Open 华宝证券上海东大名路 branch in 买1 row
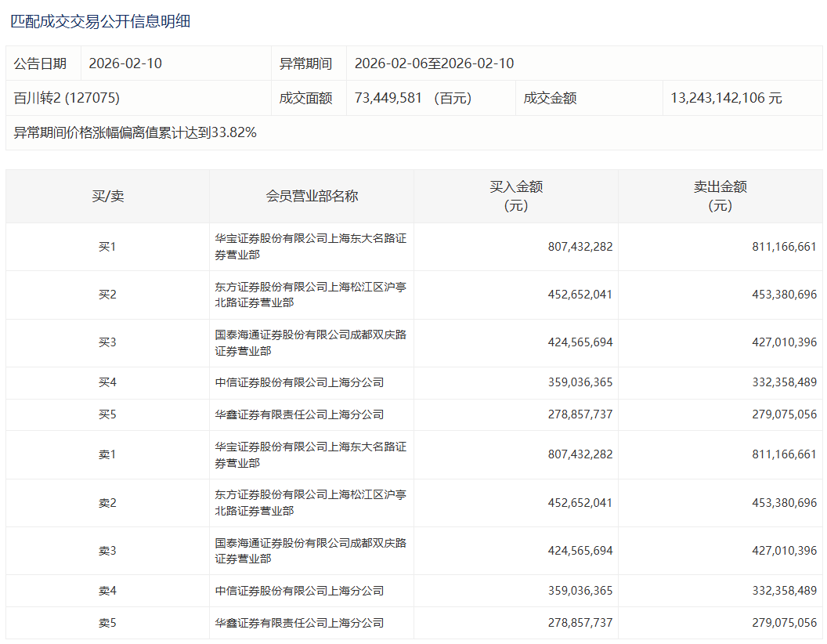Screen dimensions: 827x644 tap(310, 247)
